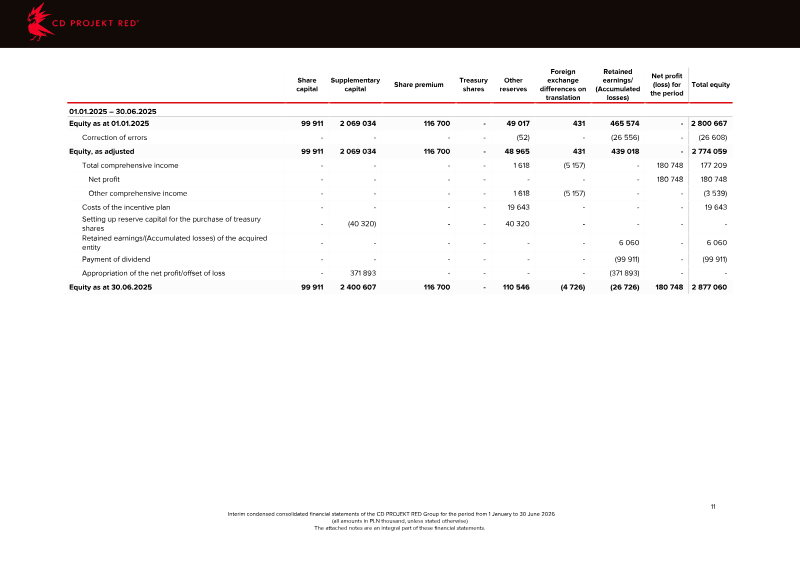Select the Total comprehensive income row label
800x565 pixels.
[x=130, y=165]
